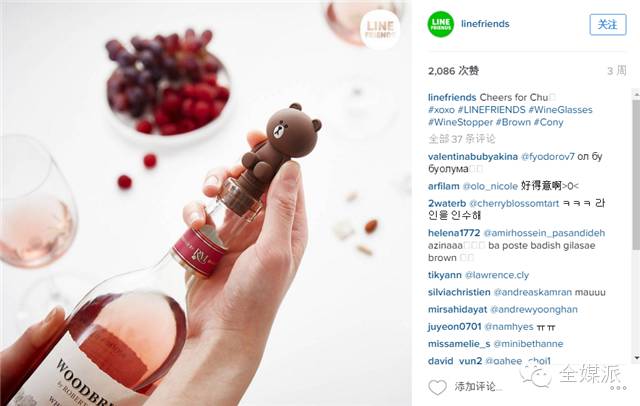Open @cherryblossomtart mention
Viewport: 640px width, 406px height.
[514, 203]
